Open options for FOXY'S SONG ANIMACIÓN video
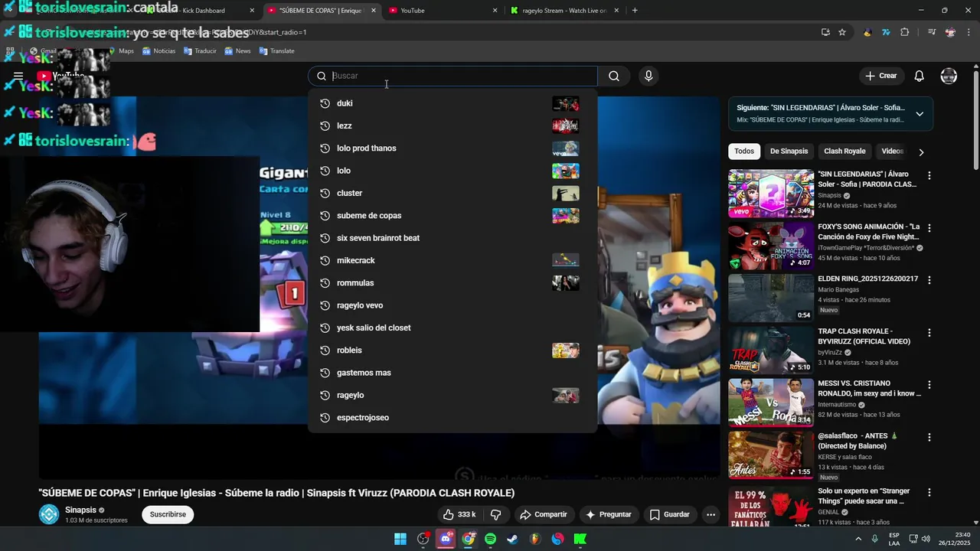Screen dimensions: 980x551 pyautogui.click(x=929, y=228)
